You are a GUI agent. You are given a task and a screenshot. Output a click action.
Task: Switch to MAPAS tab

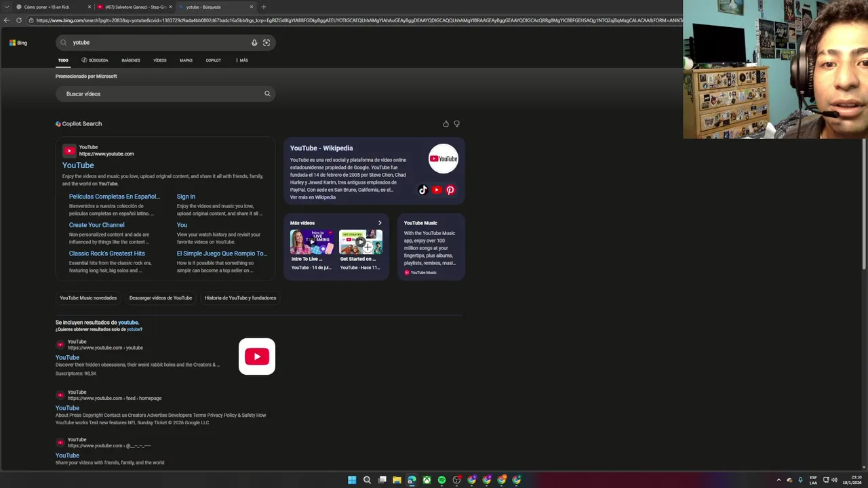coord(186,60)
